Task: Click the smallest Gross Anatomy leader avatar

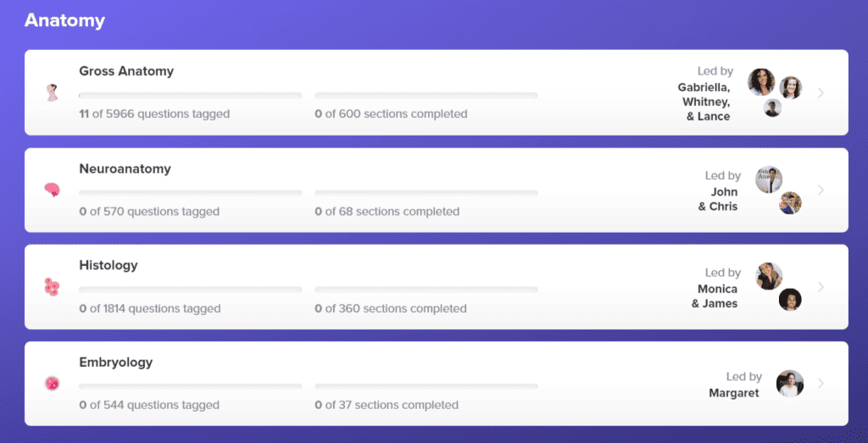Action: pos(772,108)
